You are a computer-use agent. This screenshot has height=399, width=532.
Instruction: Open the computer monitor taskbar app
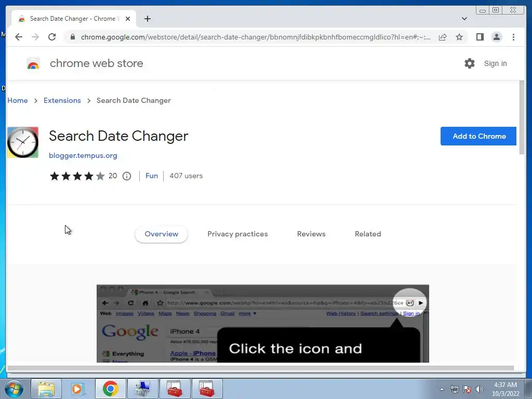[142, 389]
